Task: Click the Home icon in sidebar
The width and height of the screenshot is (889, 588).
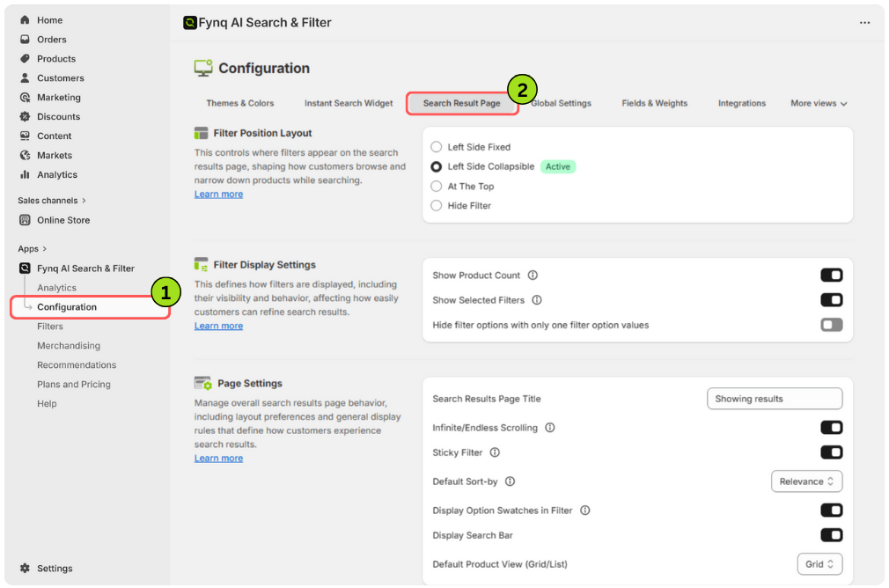Action: point(25,20)
